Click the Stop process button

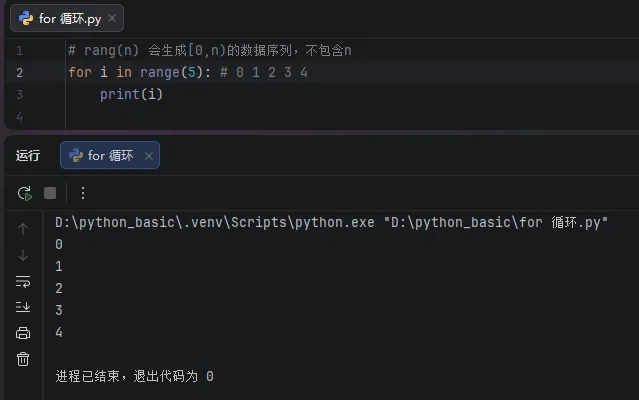[50, 193]
